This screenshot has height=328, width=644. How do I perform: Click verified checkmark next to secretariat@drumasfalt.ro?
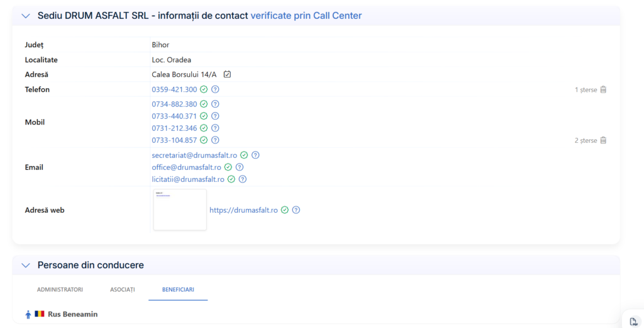[244, 155]
